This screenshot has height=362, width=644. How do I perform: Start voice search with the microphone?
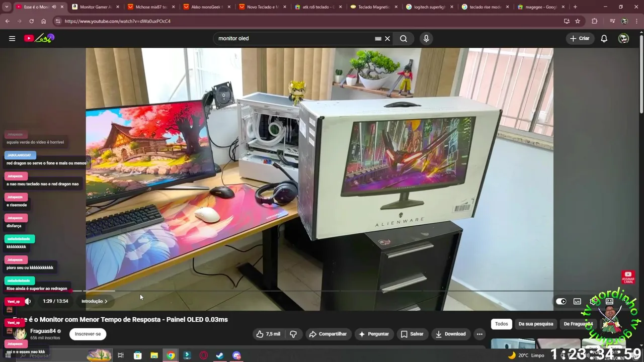[426, 38]
